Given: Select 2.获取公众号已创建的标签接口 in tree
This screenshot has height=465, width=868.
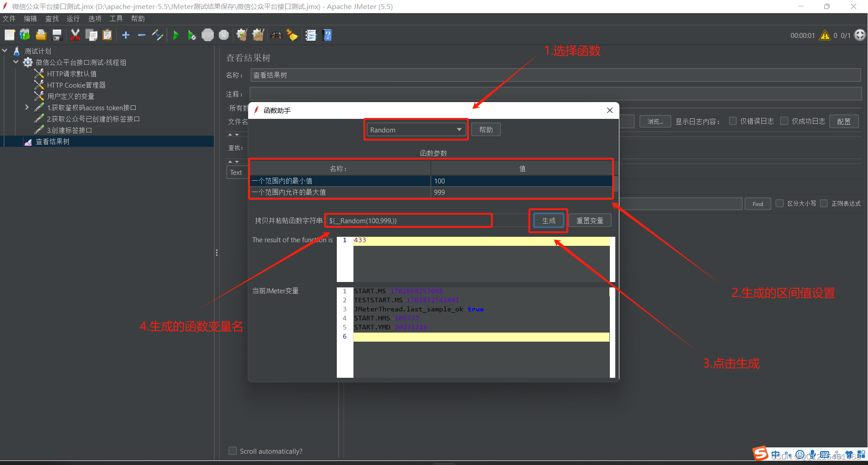Looking at the screenshot, I should [94, 119].
